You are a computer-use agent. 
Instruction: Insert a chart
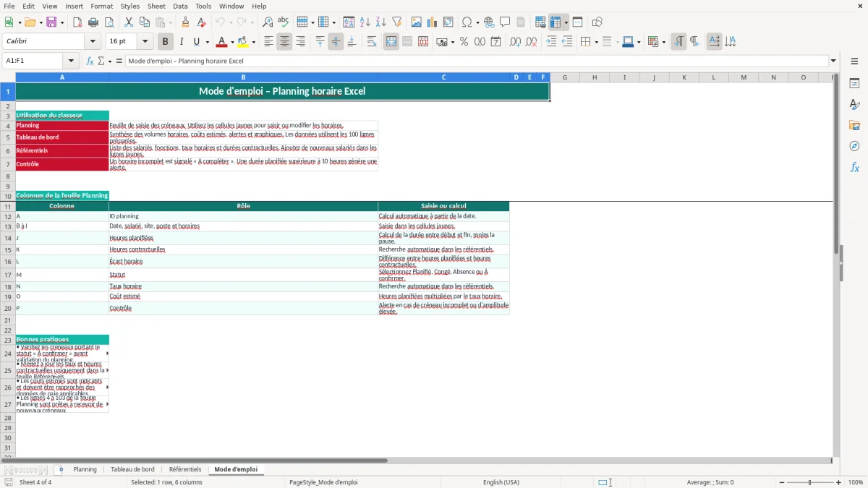tap(433, 22)
